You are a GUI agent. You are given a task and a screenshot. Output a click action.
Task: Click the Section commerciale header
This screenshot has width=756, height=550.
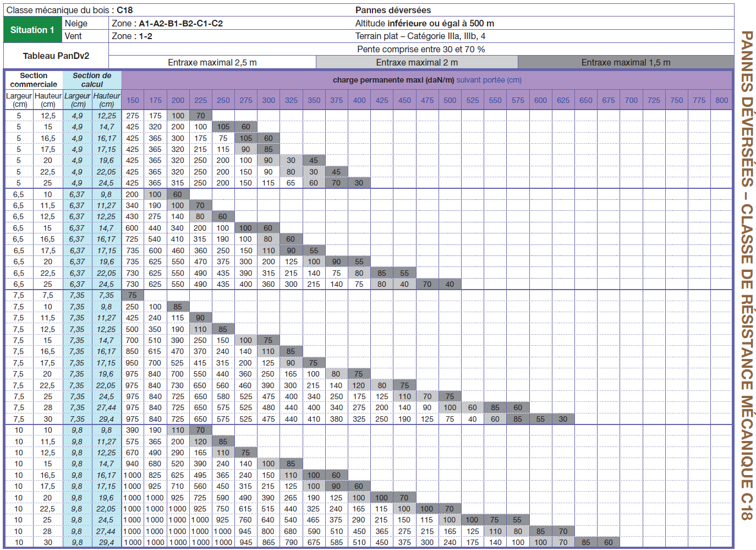point(34,80)
